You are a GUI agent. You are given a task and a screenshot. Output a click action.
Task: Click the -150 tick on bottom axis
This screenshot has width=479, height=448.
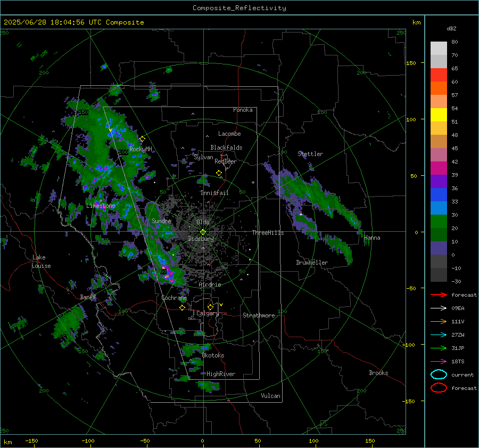[31, 441]
